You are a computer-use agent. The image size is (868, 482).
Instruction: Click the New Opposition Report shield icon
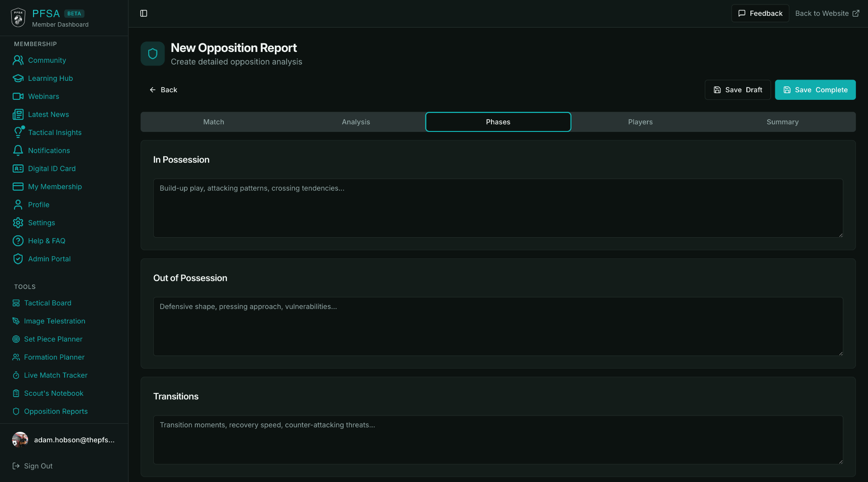(x=153, y=54)
